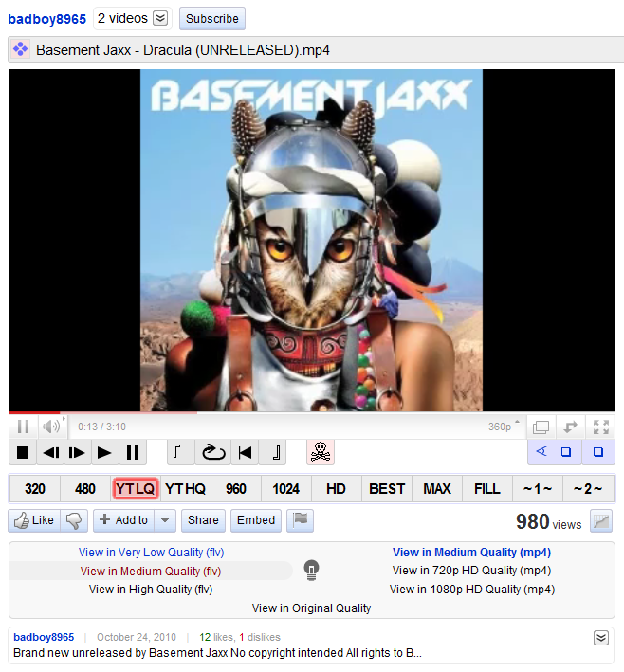Click the 980 views counter
This screenshot has width=624, height=672.
[x=548, y=521]
